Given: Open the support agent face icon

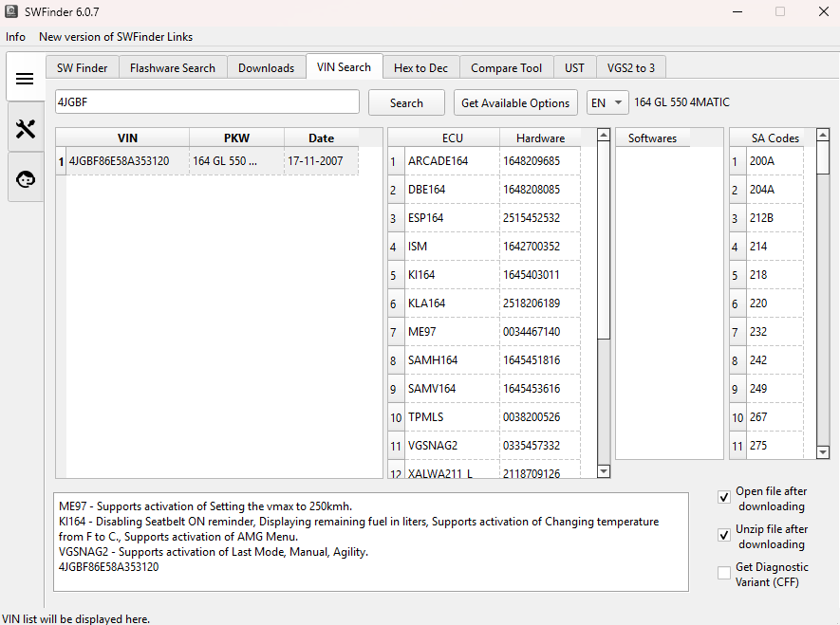Looking at the screenshot, I should pyautogui.click(x=26, y=178).
